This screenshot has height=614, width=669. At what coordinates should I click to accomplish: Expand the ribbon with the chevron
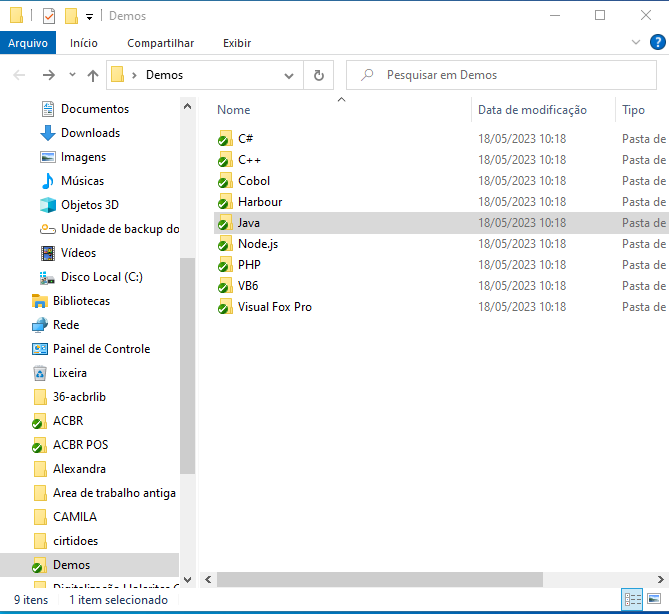636,42
